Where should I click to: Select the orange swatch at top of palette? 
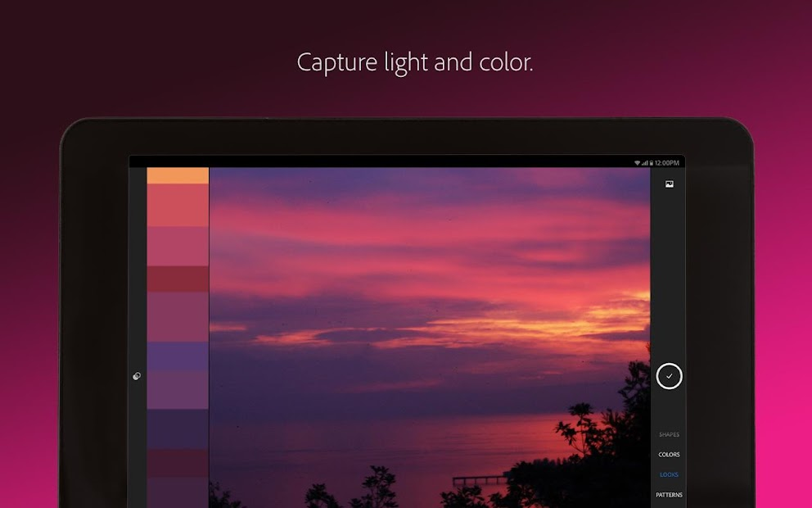pyautogui.click(x=178, y=174)
